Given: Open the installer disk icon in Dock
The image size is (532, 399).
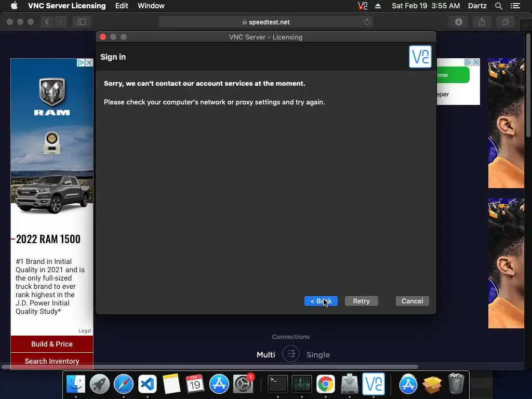Looking at the screenshot, I should [350, 384].
